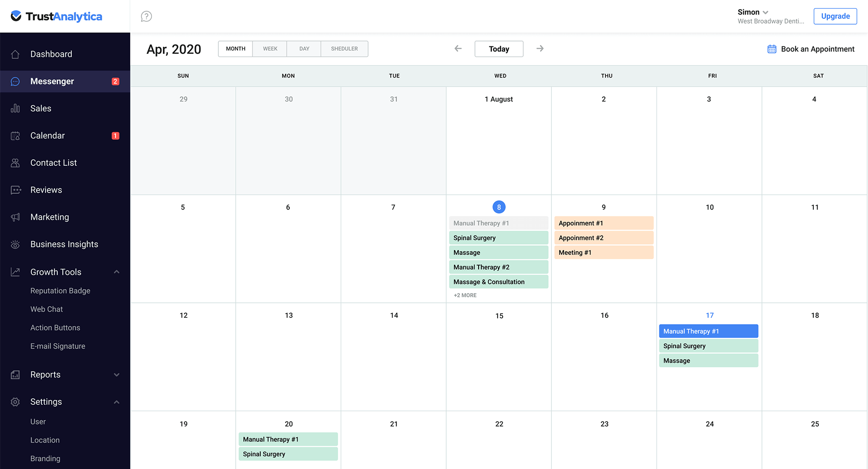The height and width of the screenshot is (469, 868).
Task: Click Book an Appointment link
Action: (x=811, y=49)
